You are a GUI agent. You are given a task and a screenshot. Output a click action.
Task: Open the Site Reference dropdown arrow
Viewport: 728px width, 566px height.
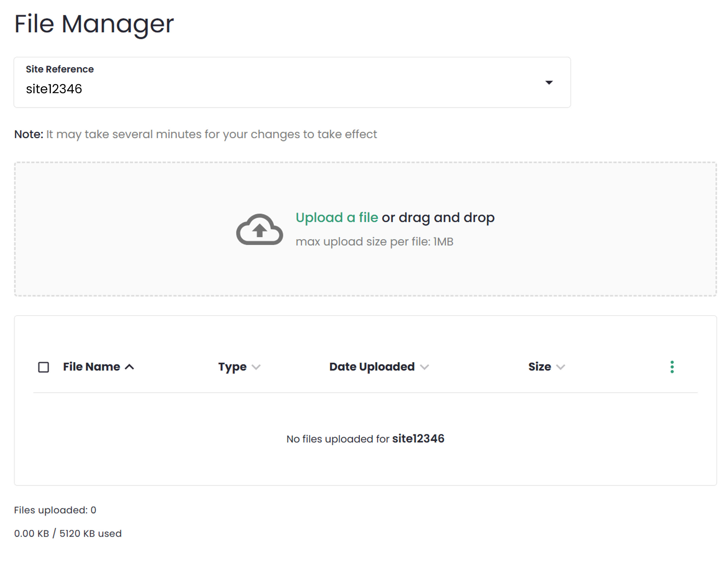(x=549, y=82)
